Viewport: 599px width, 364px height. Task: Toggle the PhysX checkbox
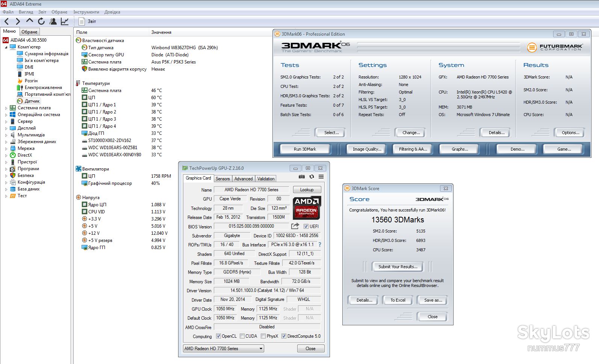point(263,336)
